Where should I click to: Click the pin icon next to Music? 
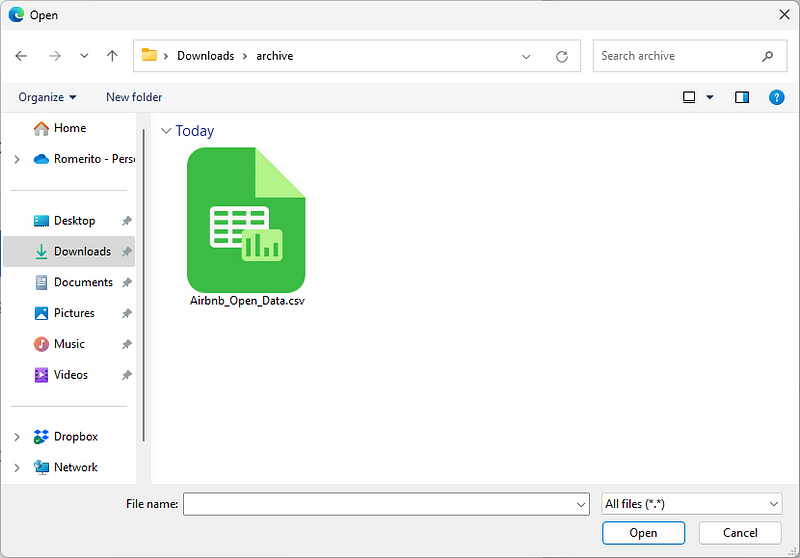pos(127,344)
